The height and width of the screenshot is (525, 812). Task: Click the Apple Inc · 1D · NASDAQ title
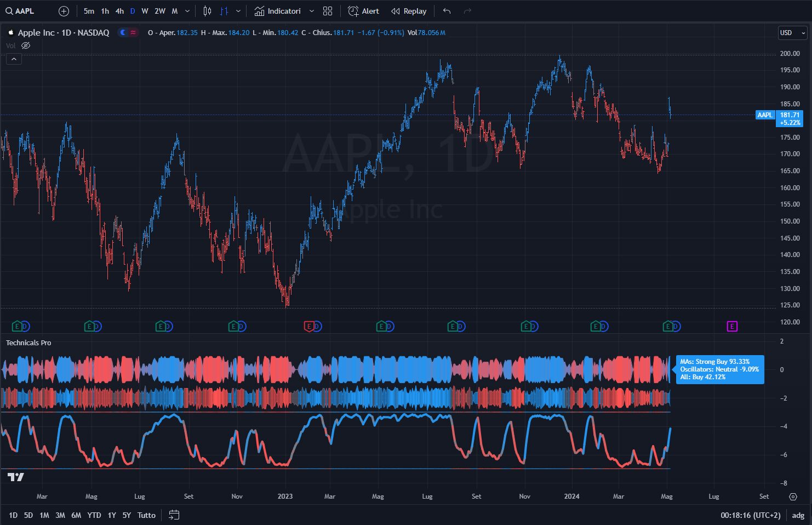coord(64,32)
